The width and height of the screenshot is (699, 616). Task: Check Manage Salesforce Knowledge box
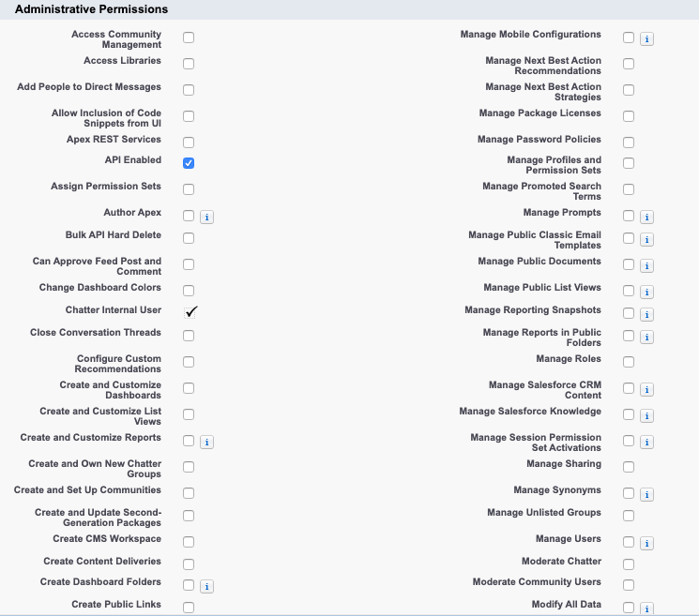pyautogui.click(x=629, y=414)
